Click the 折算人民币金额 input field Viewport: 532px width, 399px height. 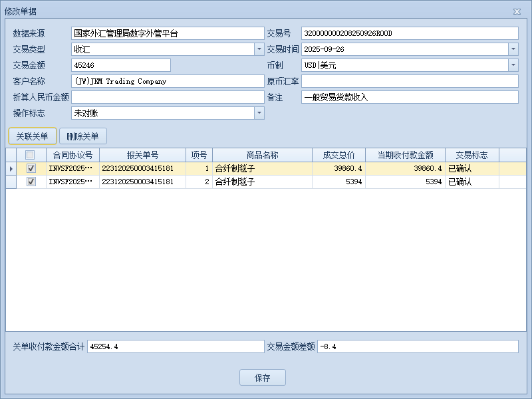click(x=168, y=97)
